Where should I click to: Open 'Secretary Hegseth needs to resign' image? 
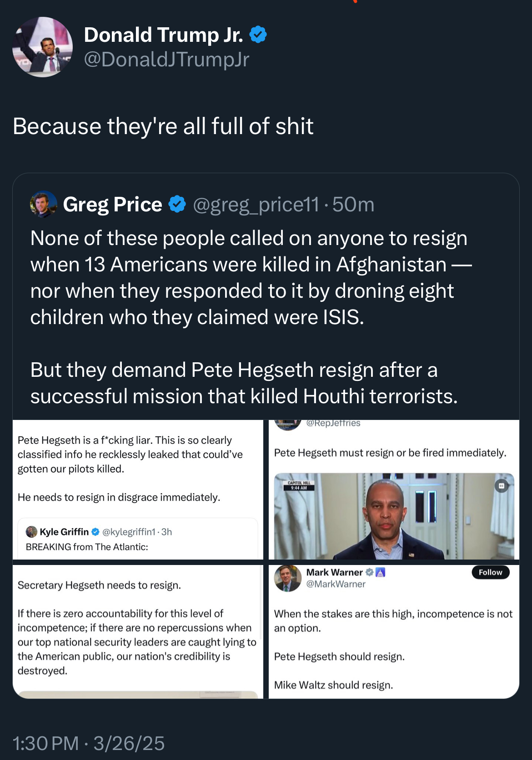click(138, 632)
